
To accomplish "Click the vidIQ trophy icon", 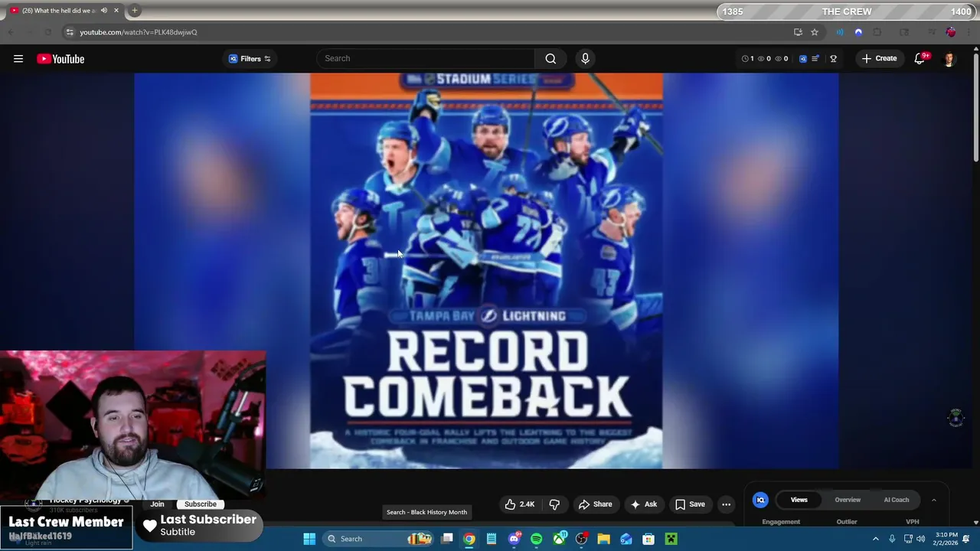I will [x=833, y=59].
